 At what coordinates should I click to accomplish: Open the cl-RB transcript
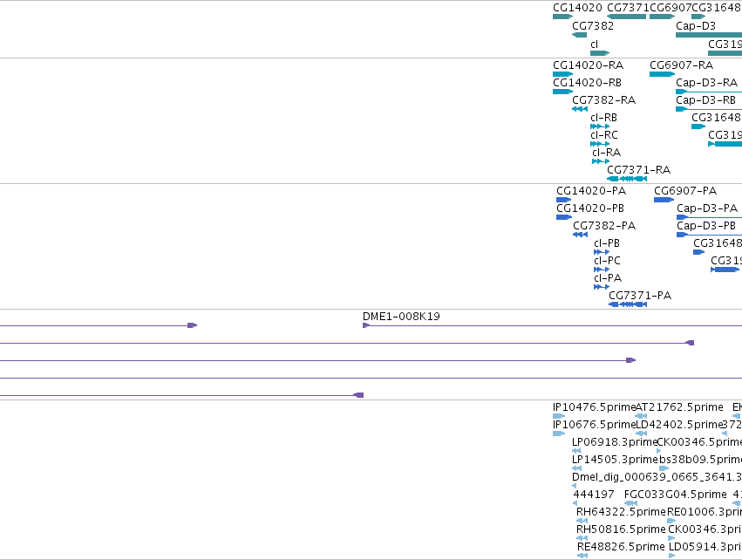(x=600, y=126)
